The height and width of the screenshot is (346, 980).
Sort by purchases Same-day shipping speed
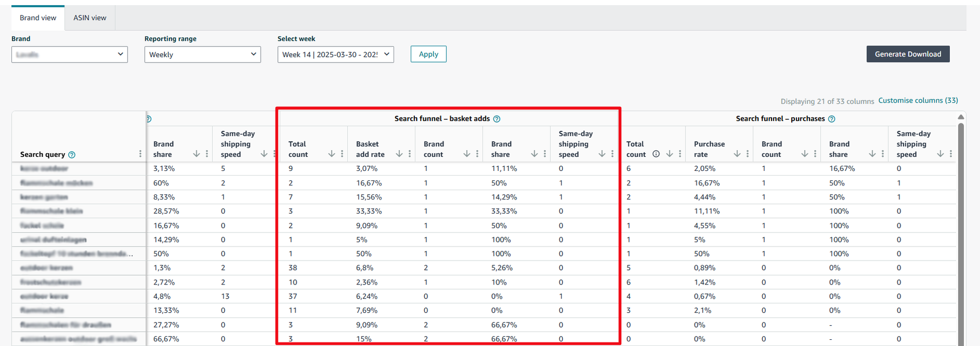[x=940, y=154]
